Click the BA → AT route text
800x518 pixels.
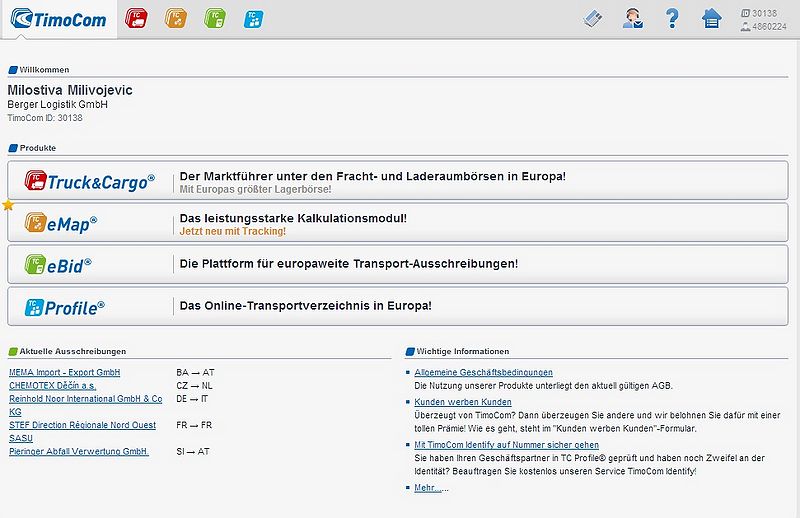195,373
